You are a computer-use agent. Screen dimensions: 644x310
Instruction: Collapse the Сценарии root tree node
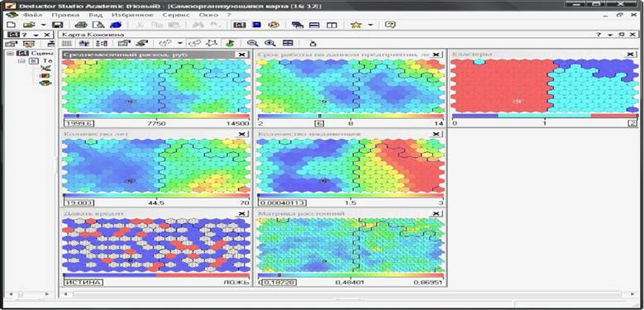point(10,54)
